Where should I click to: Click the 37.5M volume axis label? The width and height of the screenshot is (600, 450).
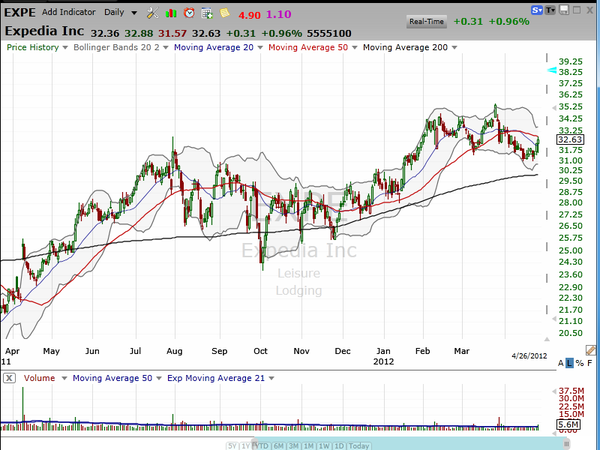pos(571,391)
